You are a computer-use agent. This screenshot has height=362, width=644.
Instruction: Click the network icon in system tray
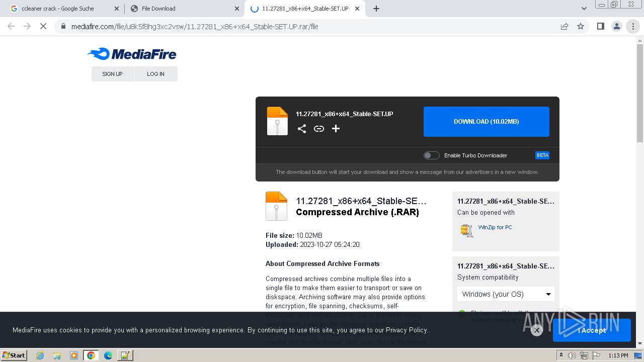(x=584, y=355)
